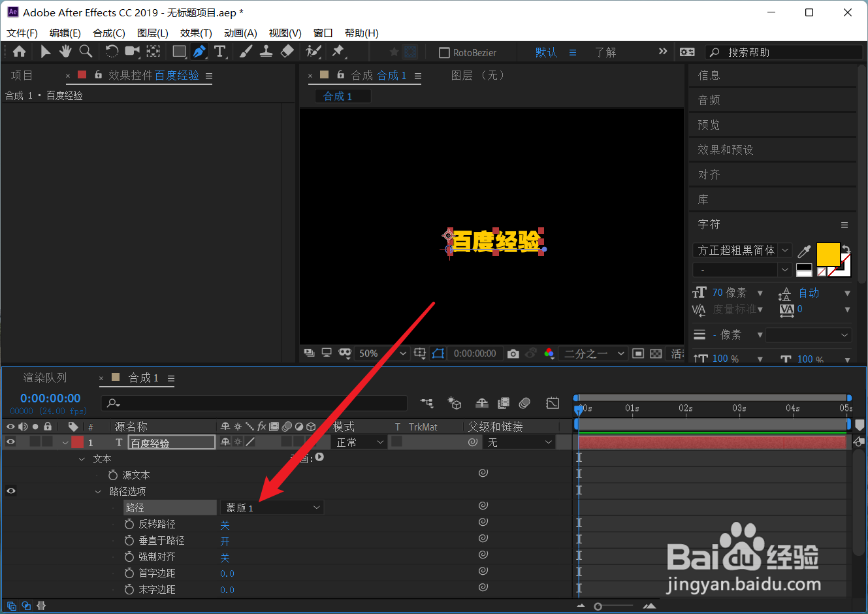Screen dimensions: 868x614
Task: Toggle stopwatch for 源文本
Action: [113, 475]
